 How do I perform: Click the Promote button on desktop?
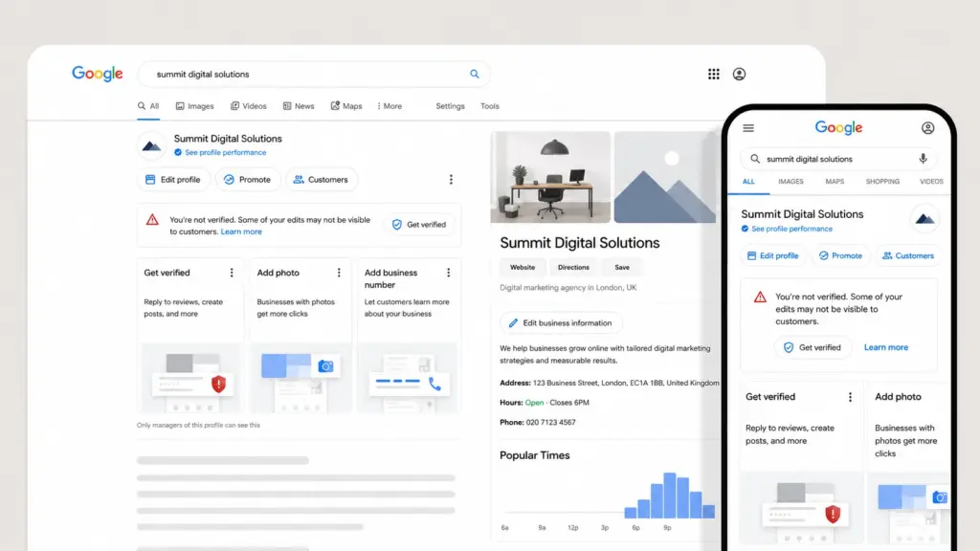click(248, 179)
